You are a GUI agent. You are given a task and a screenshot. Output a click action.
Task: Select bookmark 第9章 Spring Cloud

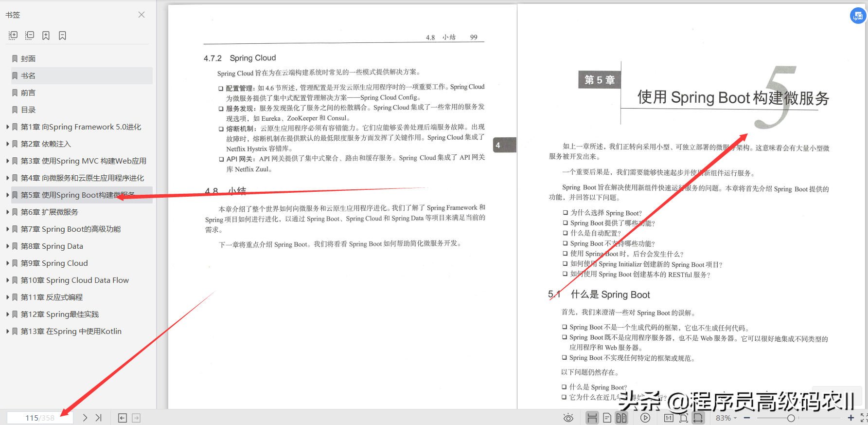pos(54,263)
